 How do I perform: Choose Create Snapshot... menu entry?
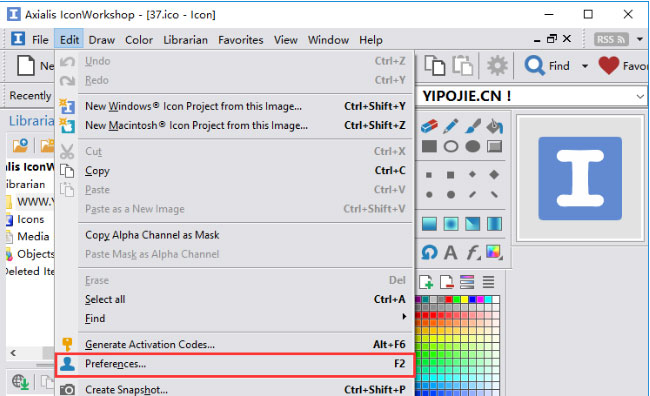(235, 389)
